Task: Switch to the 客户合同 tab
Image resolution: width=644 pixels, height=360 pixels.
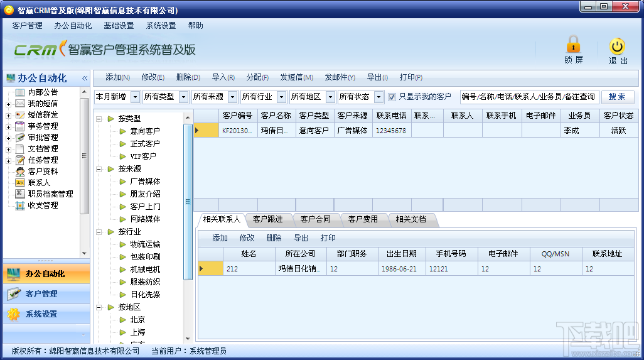Action: point(315,219)
